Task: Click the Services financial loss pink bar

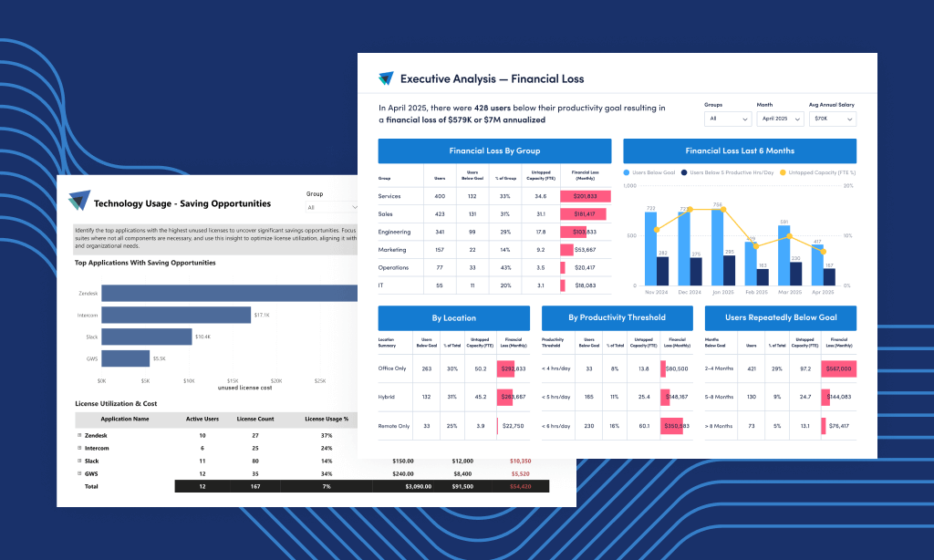Action: 585,196
